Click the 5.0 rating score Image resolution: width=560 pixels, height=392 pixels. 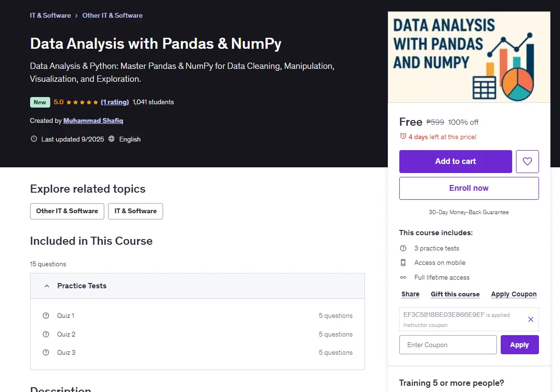pyautogui.click(x=58, y=102)
